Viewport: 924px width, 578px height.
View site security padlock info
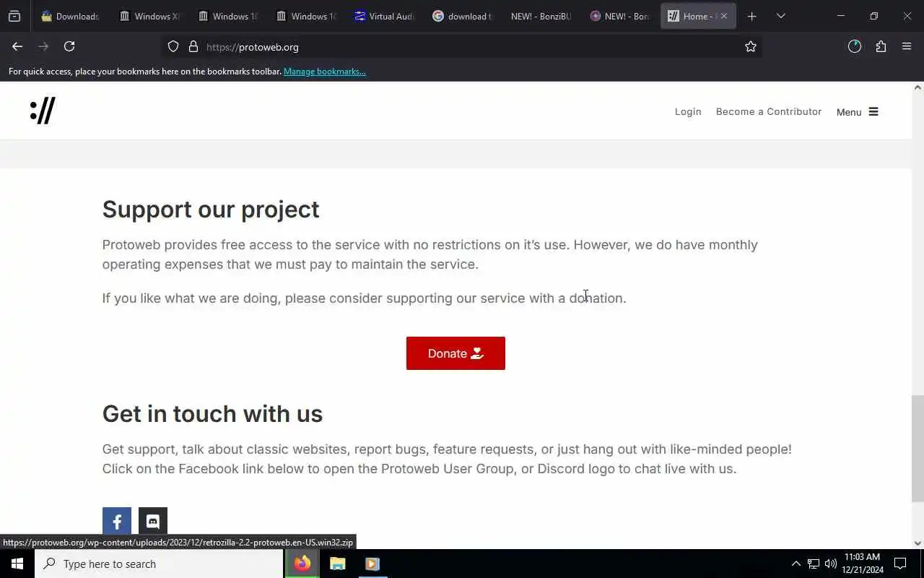[x=193, y=46]
